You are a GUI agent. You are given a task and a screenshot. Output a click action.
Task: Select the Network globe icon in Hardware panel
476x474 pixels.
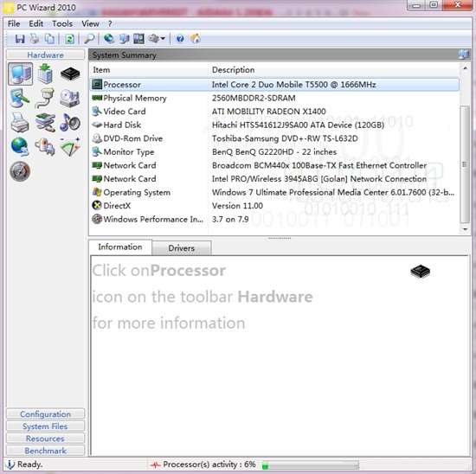click(20, 147)
